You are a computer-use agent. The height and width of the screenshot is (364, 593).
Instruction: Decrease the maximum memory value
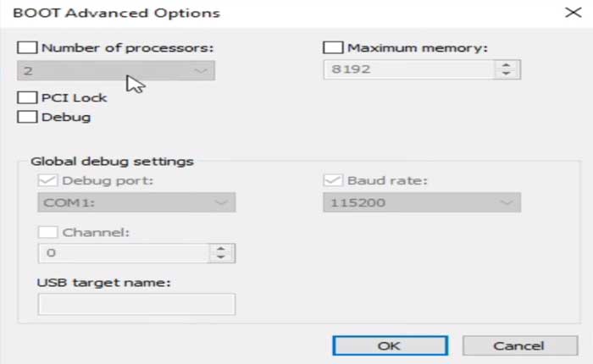pyautogui.click(x=507, y=75)
